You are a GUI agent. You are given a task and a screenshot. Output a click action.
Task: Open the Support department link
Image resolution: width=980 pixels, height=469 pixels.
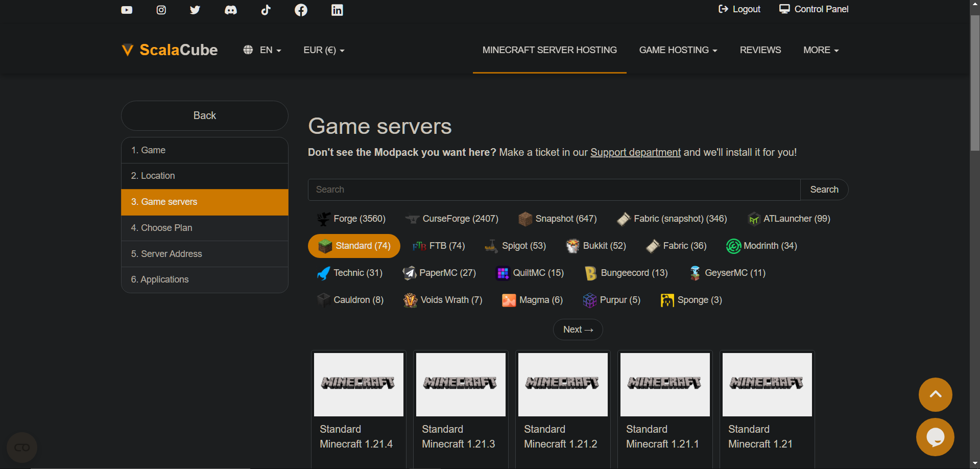tap(635, 152)
